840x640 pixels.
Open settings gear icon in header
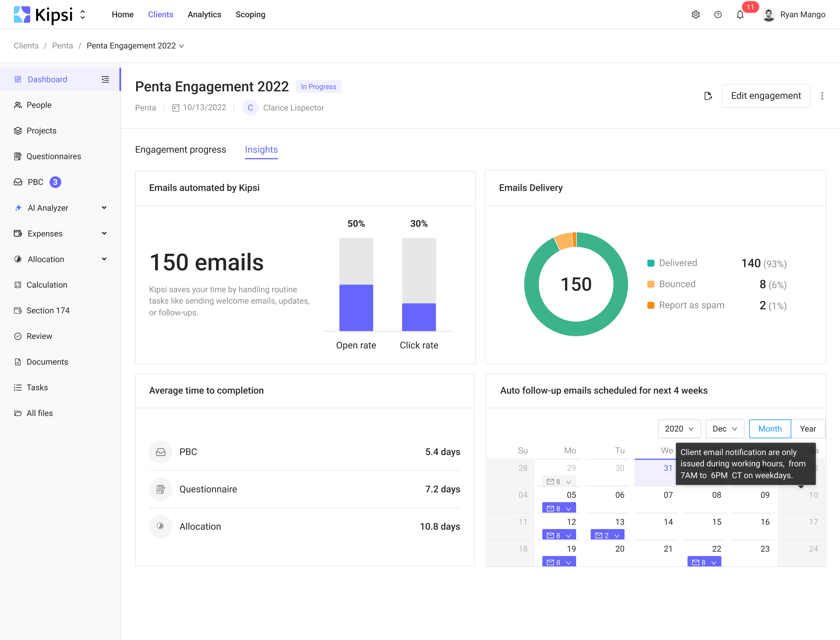point(695,15)
